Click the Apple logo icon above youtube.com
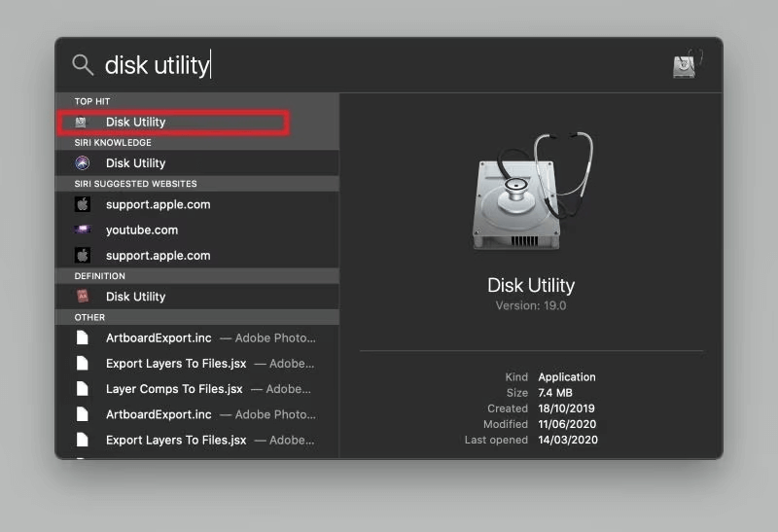The image size is (778, 532). click(x=83, y=204)
